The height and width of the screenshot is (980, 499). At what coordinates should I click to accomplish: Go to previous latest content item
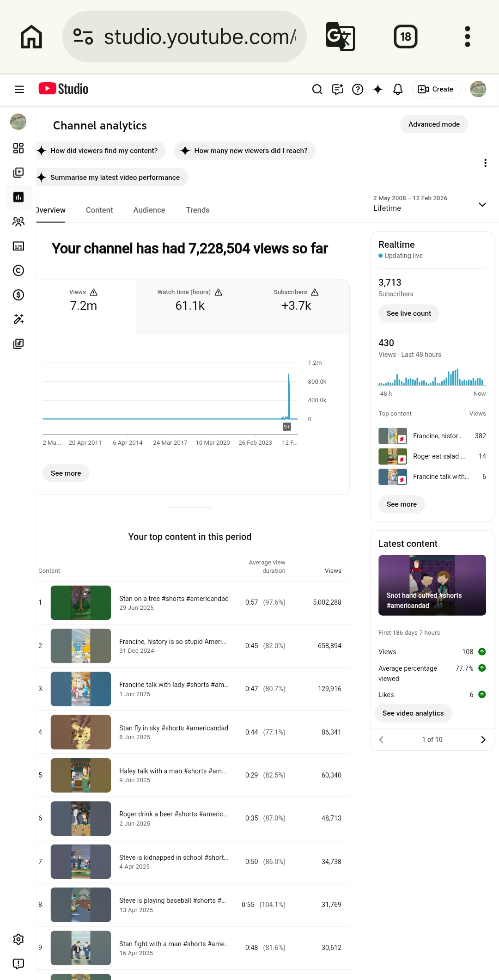click(x=381, y=740)
